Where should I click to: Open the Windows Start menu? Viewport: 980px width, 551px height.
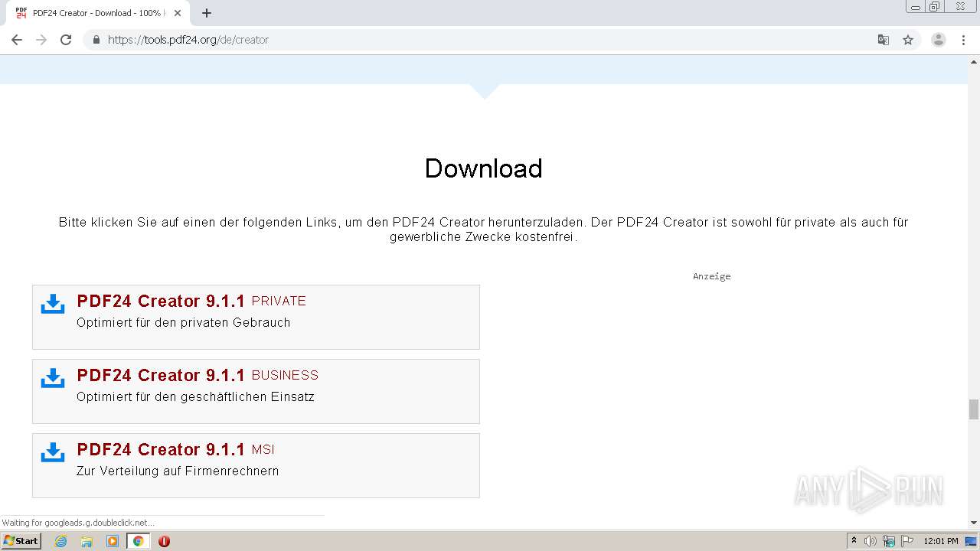(x=21, y=540)
